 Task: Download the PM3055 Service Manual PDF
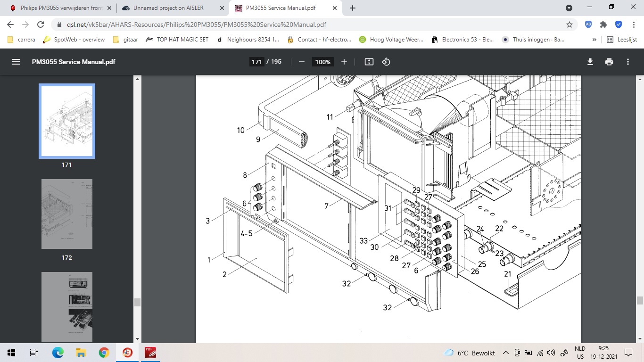point(590,62)
